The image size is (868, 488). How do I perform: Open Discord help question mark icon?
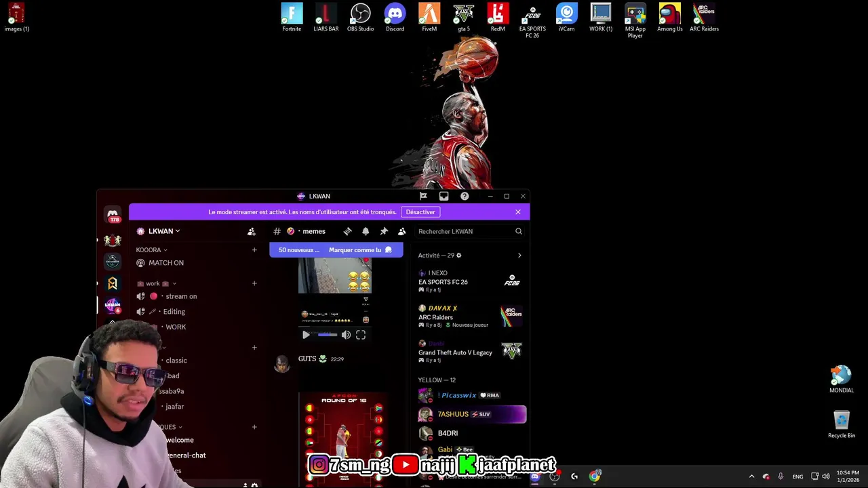465,196
